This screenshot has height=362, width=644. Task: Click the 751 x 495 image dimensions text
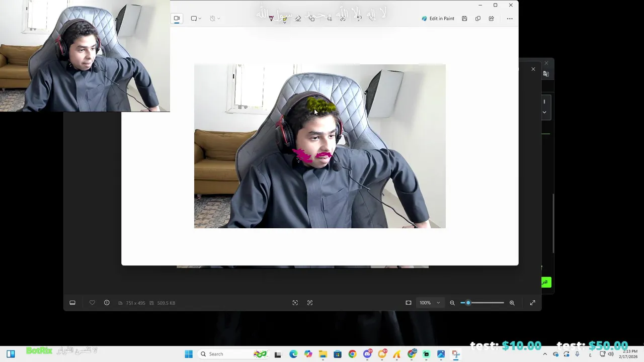tap(135, 303)
